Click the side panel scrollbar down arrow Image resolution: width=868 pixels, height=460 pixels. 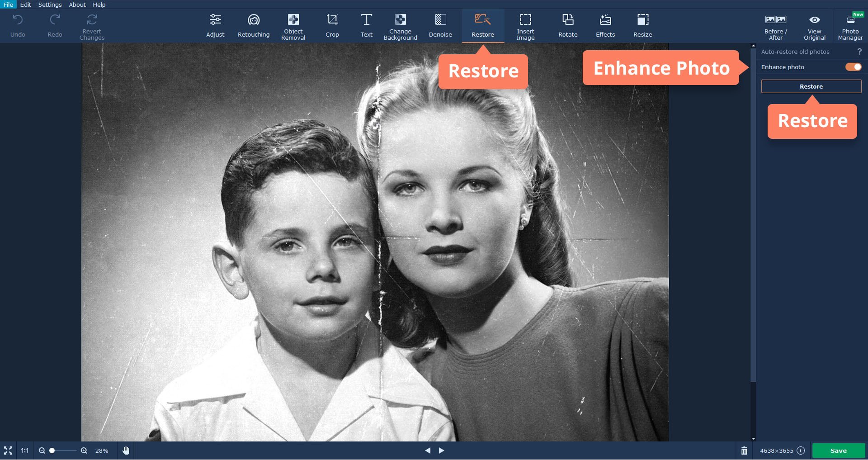[x=753, y=439]
